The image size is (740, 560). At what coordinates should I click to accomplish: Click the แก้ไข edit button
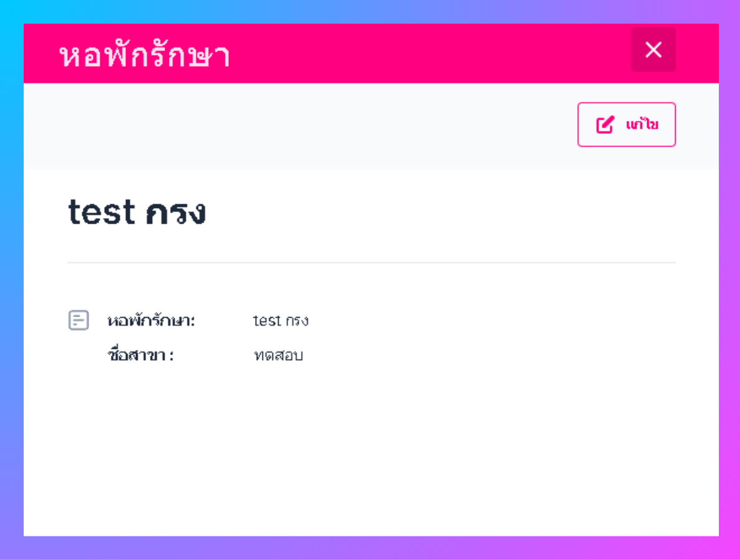tap(627, 125)
